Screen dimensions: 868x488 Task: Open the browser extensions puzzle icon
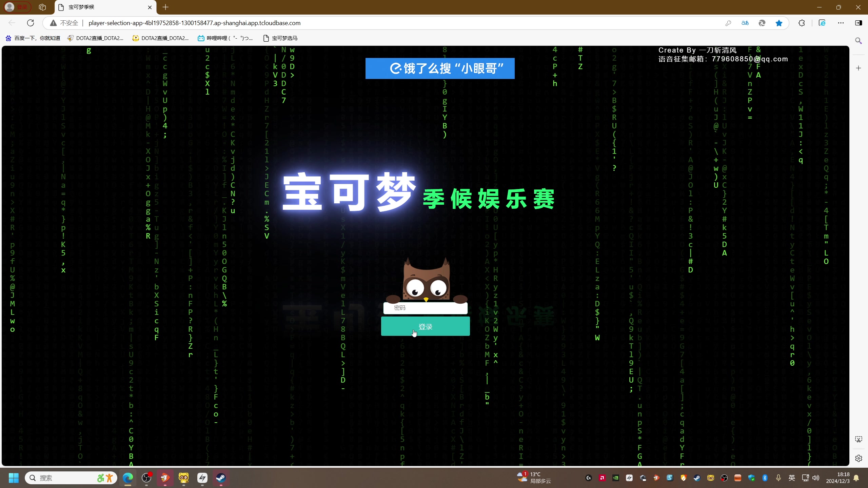pyautogui.click(x=802, y=23)
